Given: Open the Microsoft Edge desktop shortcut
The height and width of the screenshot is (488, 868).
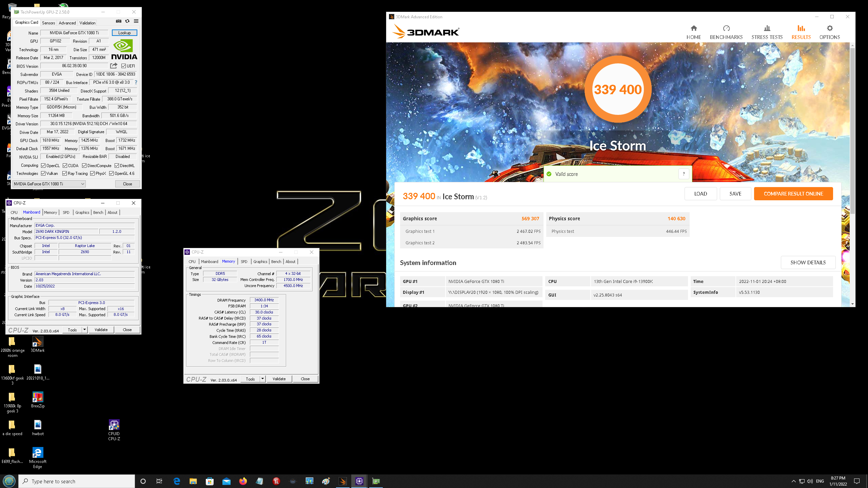Looking at the screenshot, I should [38, 457].
